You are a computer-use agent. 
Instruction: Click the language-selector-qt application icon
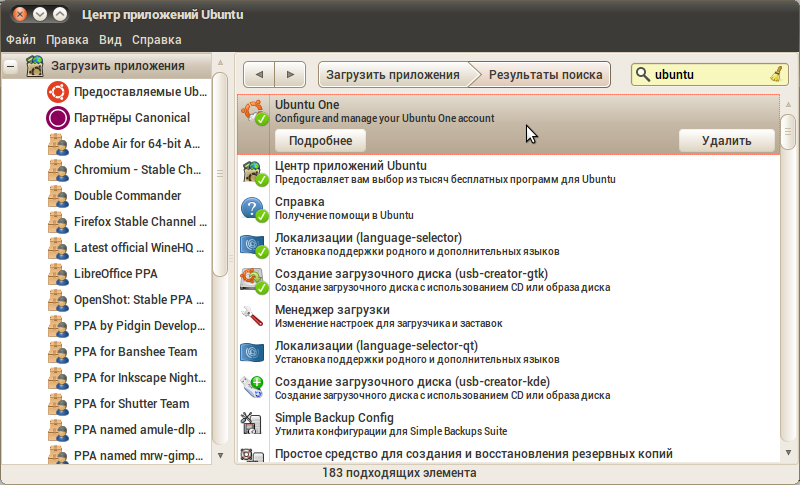pyautogui.click(x=252, y=352)
